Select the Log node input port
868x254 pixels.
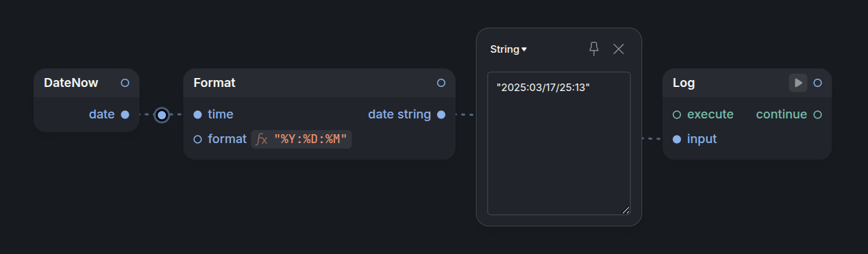tap(677, 139)
